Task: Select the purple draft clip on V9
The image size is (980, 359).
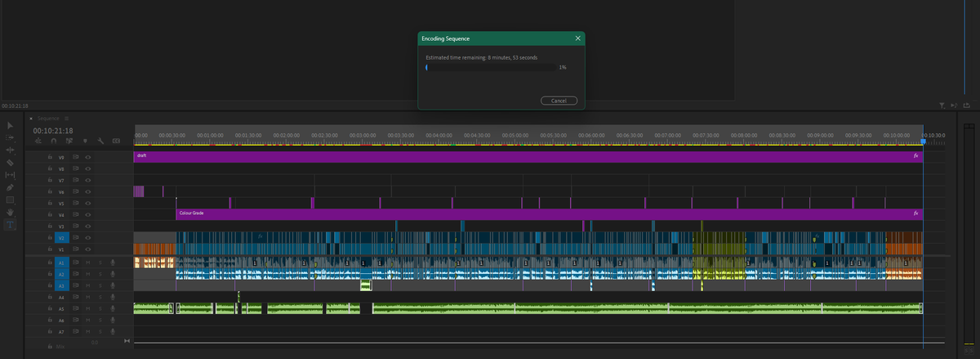Action: pos(528,156)
